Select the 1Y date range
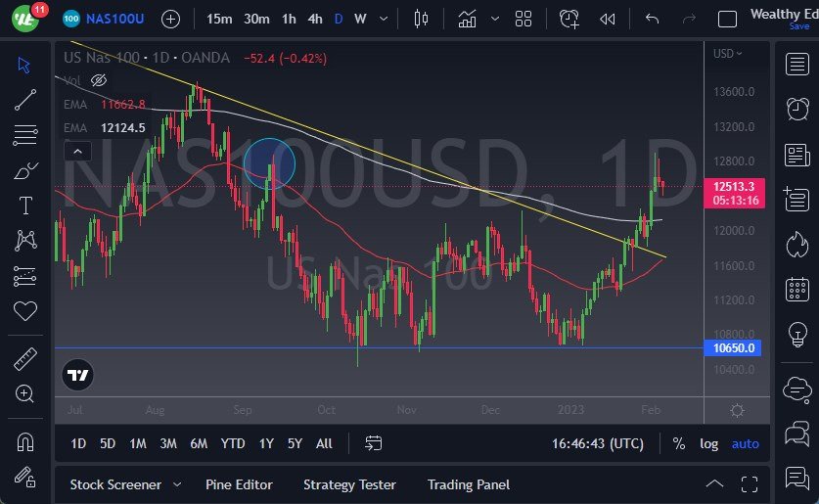The height and width of the screenshot is (504, 819). [266, 443]
